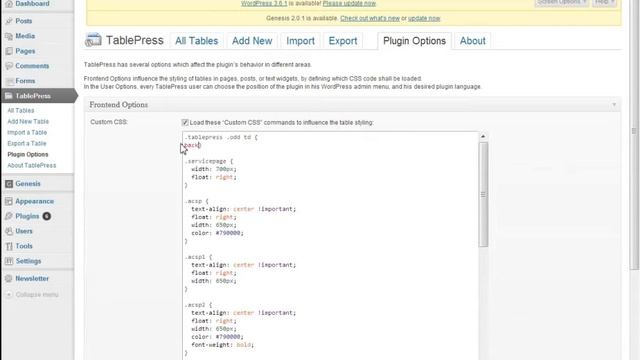Click the font-weight: bold line
Image resolution: width=640 pixels, height=360 pixels.
click(222, 345)
